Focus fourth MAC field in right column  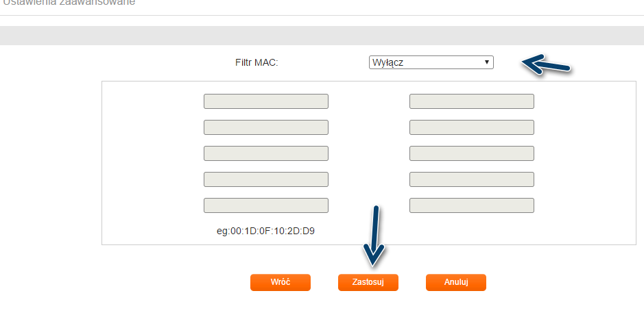click(x=471, y=179)
